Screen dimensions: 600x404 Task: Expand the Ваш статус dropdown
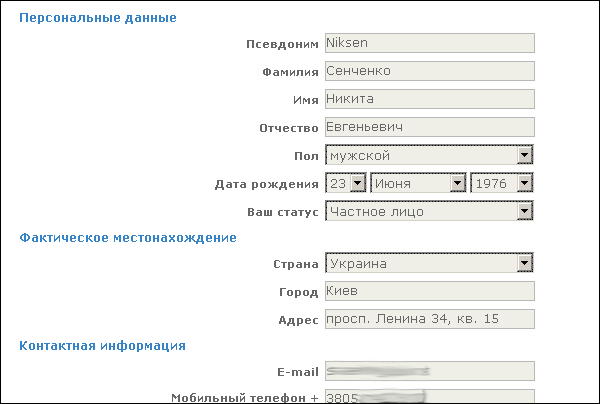pyautogui.click(x=429, y=211)
